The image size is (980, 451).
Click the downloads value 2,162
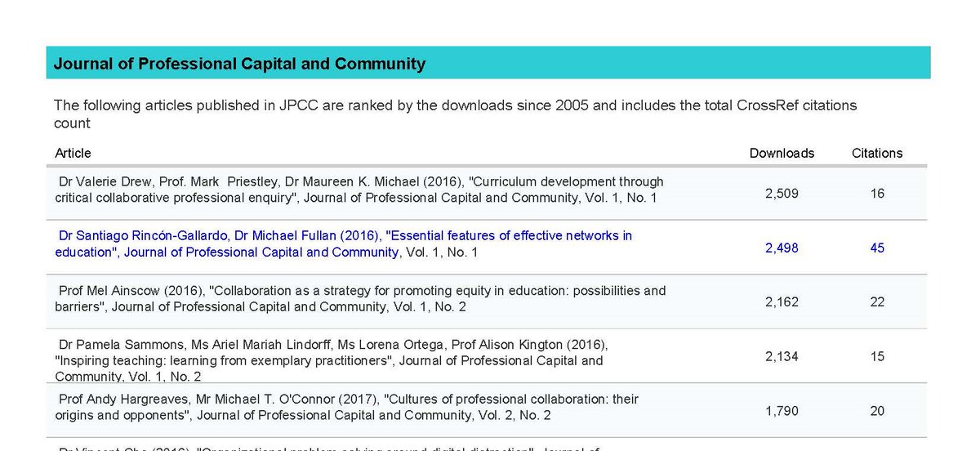tap(782, 301)
